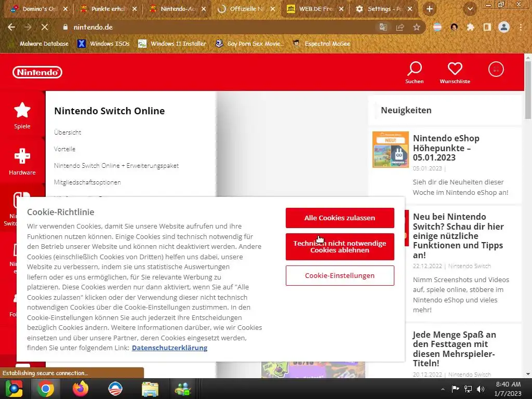The height and width of the screenshot is (399, 532).
Task: Click the user account circle icon
Action: (496, 70)
